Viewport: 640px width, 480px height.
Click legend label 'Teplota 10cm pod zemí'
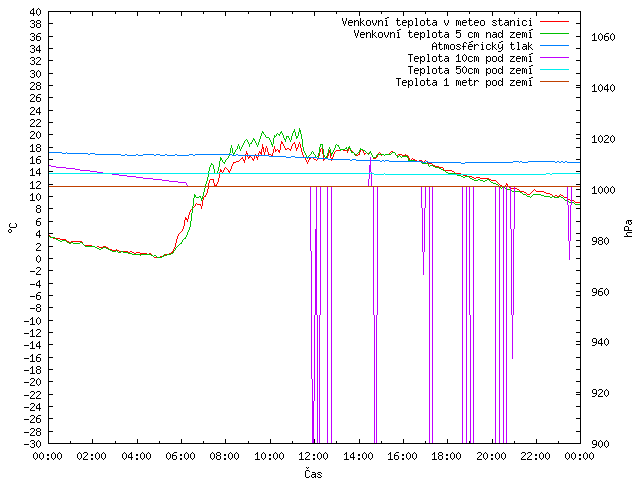point(470,58)
